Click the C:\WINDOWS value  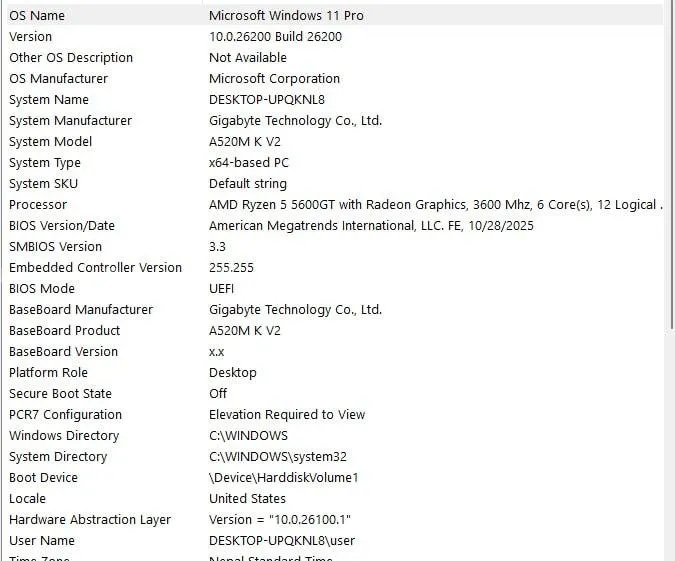(x=248, y=436)
